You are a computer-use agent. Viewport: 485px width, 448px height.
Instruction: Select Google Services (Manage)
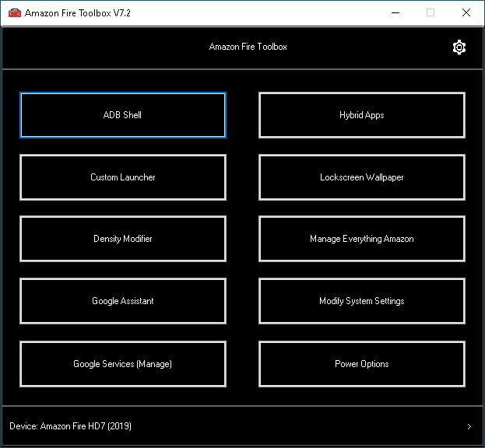tap(123, 364)
